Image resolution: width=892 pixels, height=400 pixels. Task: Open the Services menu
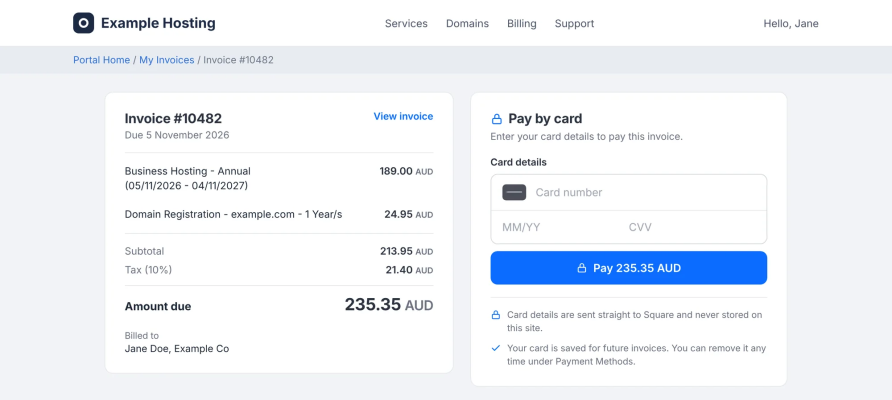point(406,23)
